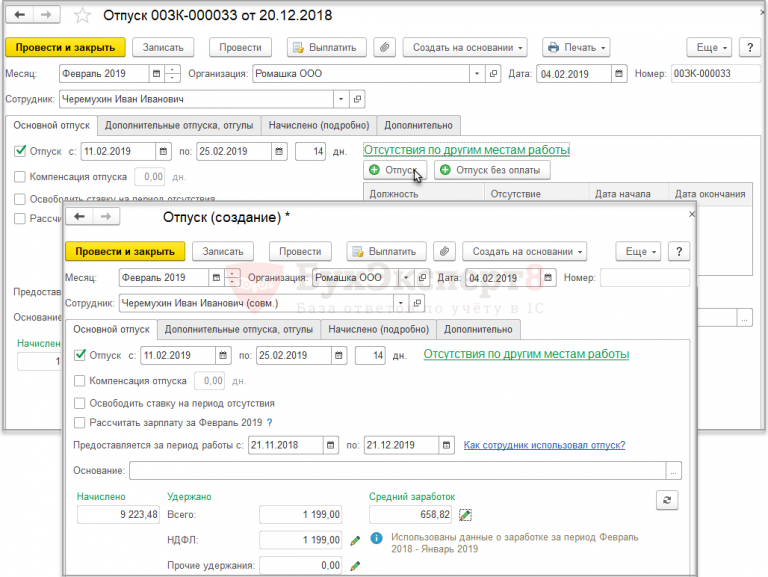Edit Прочие удержания pencil icon

355,566
